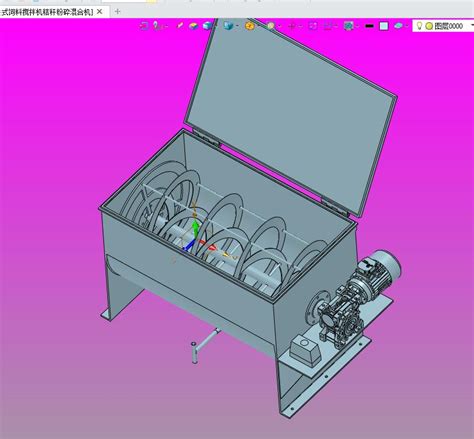Toggle the layer light bulb visibility
474x439 pixels.
pos(420,25)
